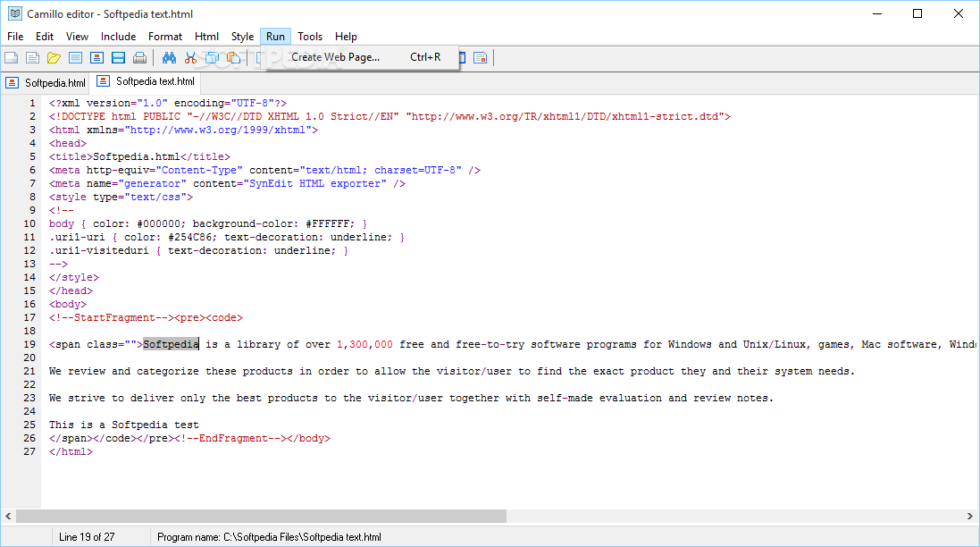Open the Edit menu
Screen dimensions: 980x547
pyautogui.click(x=45, y=37)
